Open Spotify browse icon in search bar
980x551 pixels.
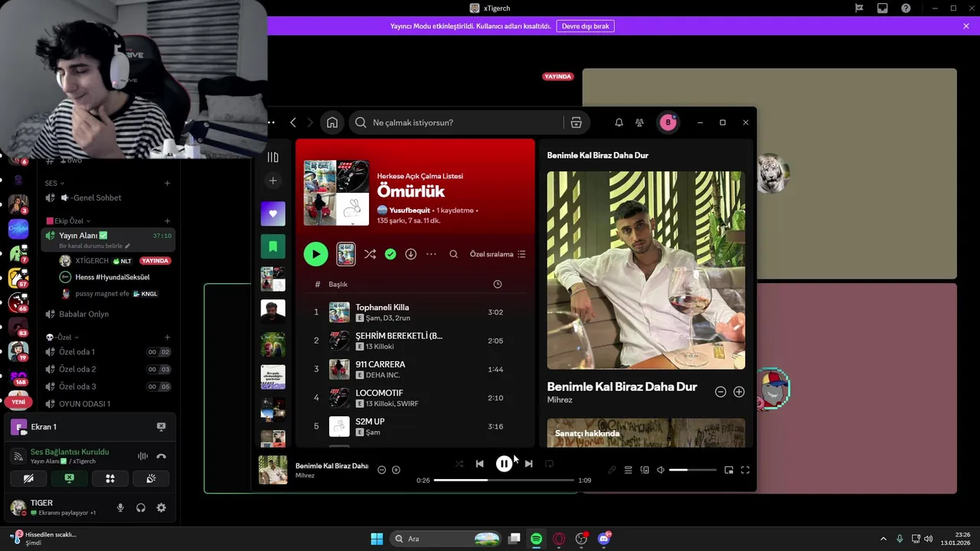pos(577,122)
